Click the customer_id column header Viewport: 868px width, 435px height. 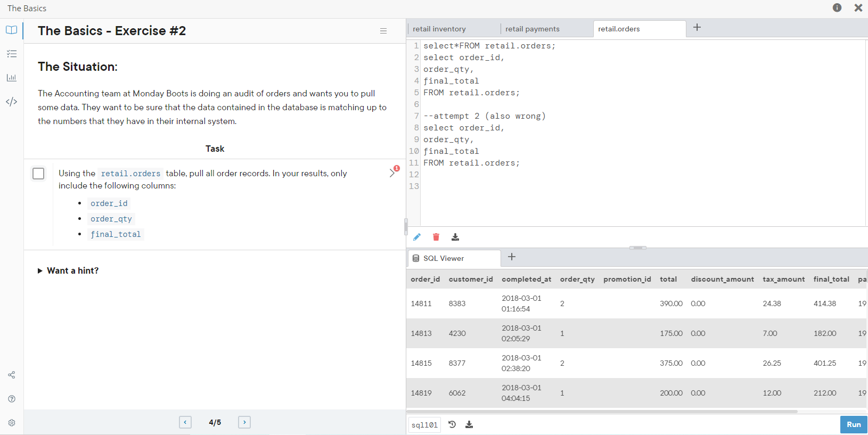(x=471, y=279)
